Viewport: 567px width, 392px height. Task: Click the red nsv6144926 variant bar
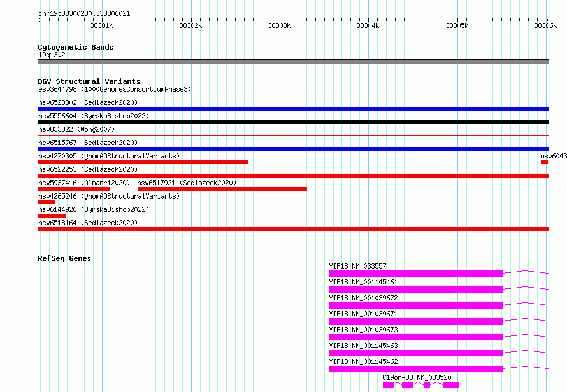(52, 216)
